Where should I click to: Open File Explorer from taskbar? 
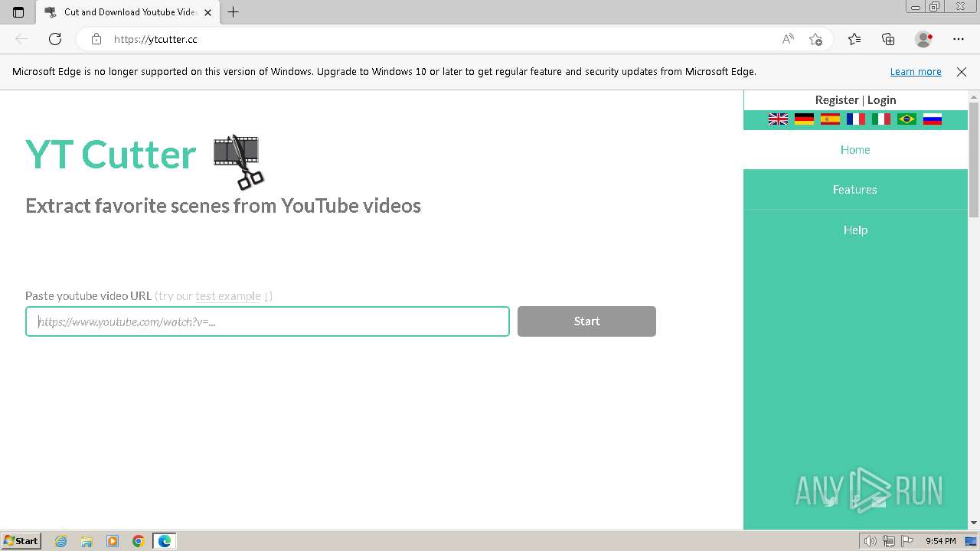pyautogui.click(x=87, y=541)
